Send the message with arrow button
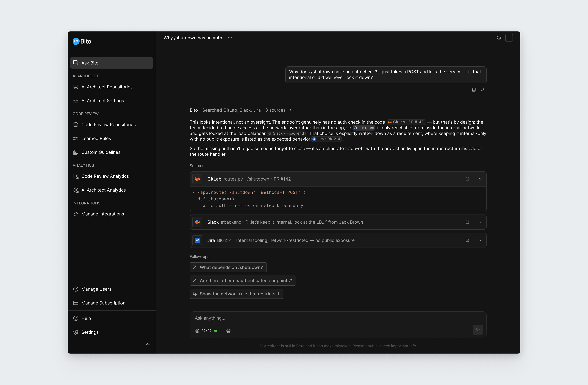The image size is (588, 385). tap(478, 330)
